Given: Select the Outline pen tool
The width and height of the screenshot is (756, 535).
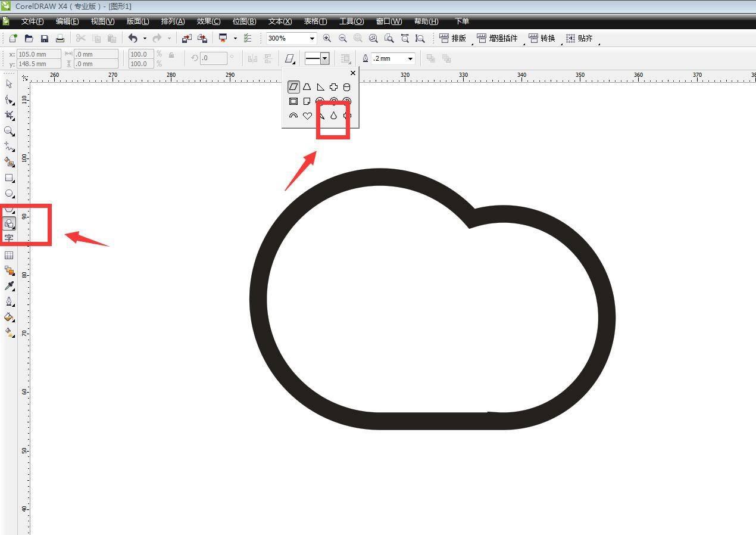Looking at the screenshot, I should coord(9,301).
